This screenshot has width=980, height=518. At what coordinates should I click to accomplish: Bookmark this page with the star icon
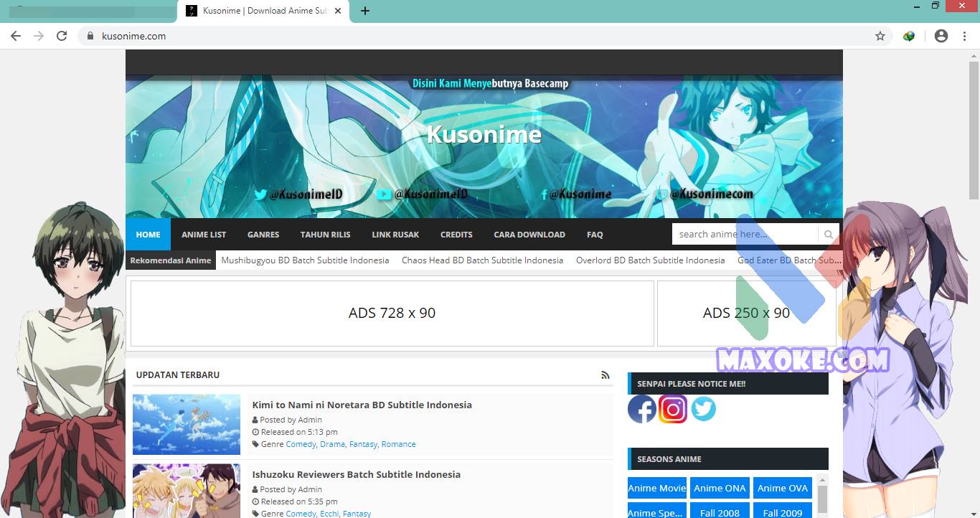click(880, 36)
